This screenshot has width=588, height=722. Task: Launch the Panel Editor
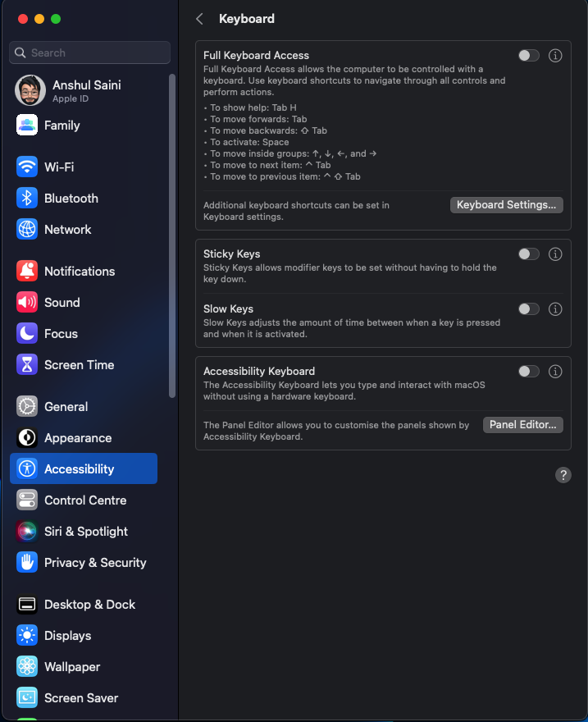pyautogui.click(x=522, y=424)
